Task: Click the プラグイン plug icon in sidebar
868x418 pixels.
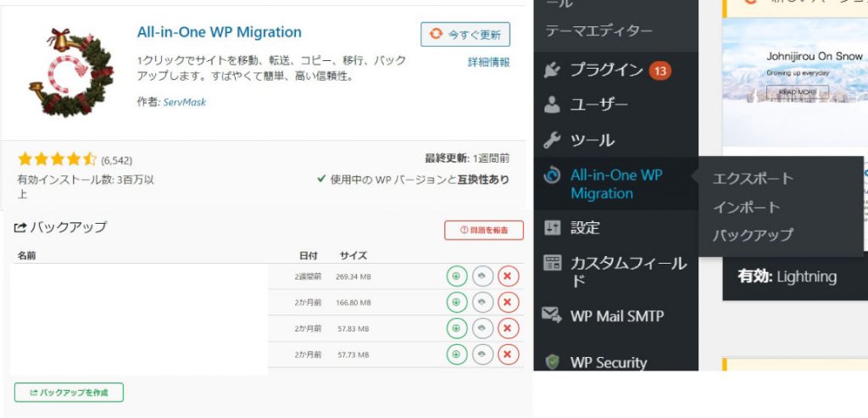Action: point(552,70)
